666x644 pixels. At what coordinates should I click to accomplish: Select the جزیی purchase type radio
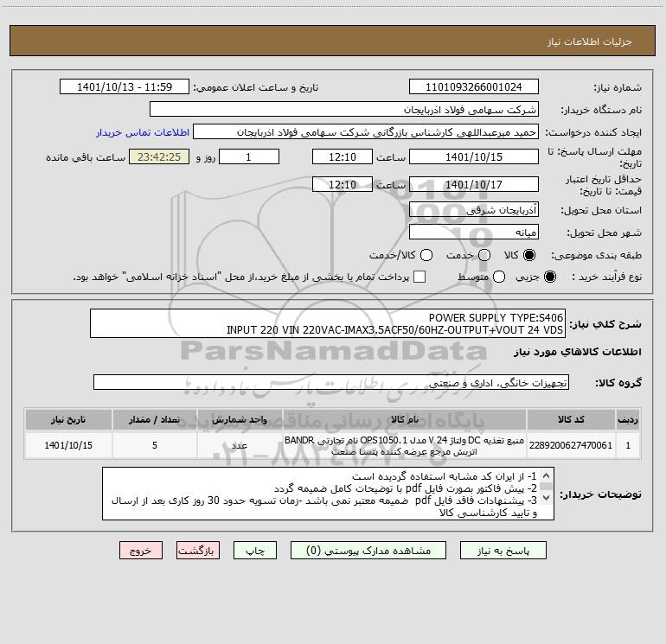point(550,277)
